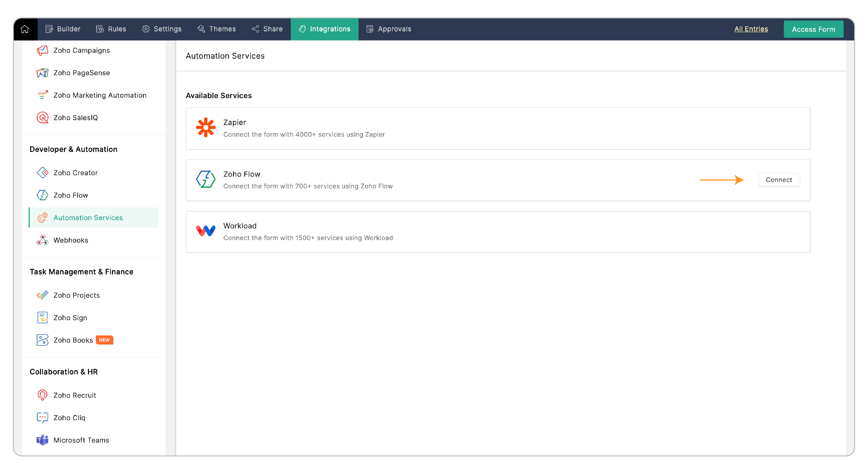Select the Workload service card
868x474 pixels.
498,232
